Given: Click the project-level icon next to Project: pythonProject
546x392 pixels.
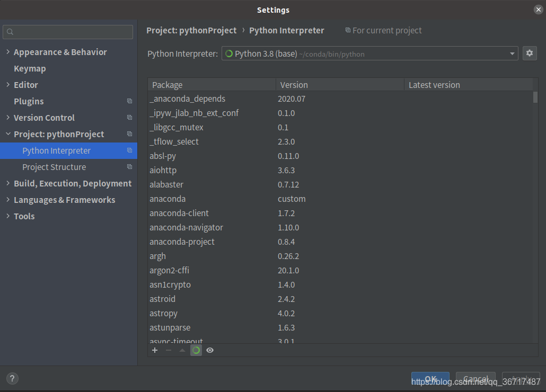Looking at the screenshot, I should pyautogui.click(x=129, y=134).
